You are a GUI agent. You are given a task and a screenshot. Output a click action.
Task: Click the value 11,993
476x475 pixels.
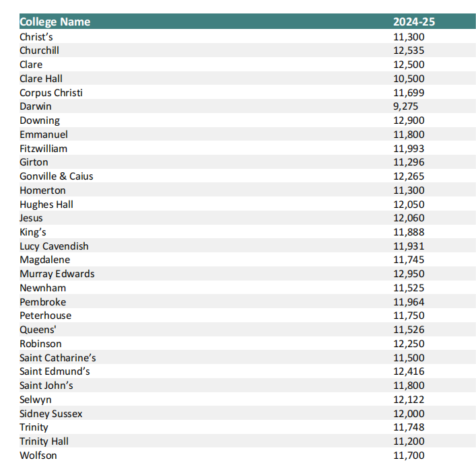pos(409,149)
